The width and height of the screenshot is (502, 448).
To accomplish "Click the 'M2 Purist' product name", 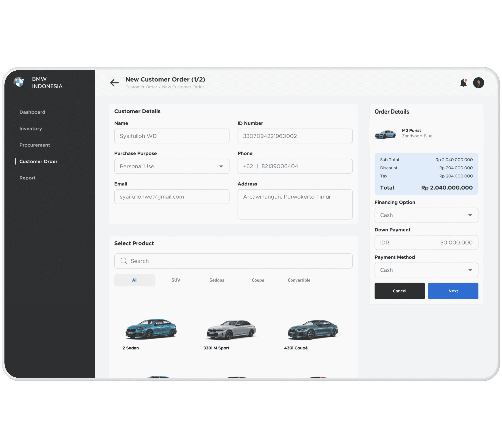I will pyautogui.click(x=411, y=130).
